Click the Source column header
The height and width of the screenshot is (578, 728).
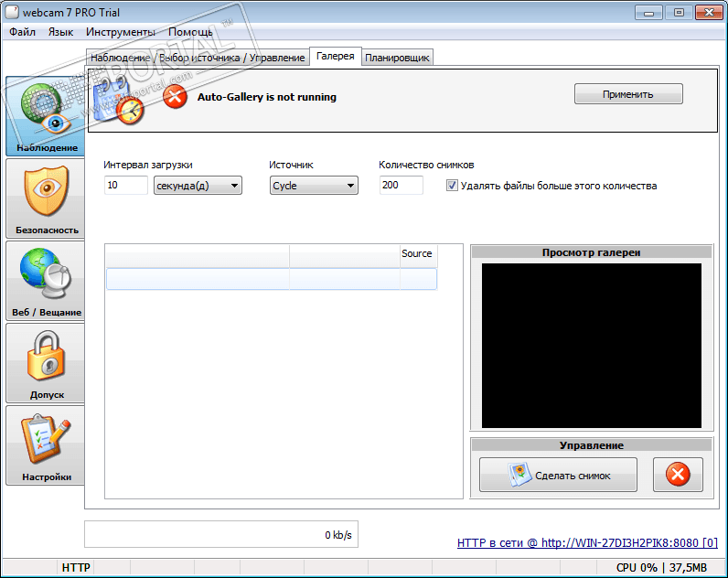418,253
